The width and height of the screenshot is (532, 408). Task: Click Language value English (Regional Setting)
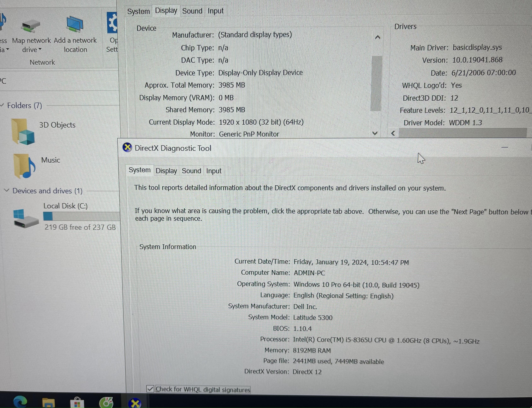pos(343,296)
